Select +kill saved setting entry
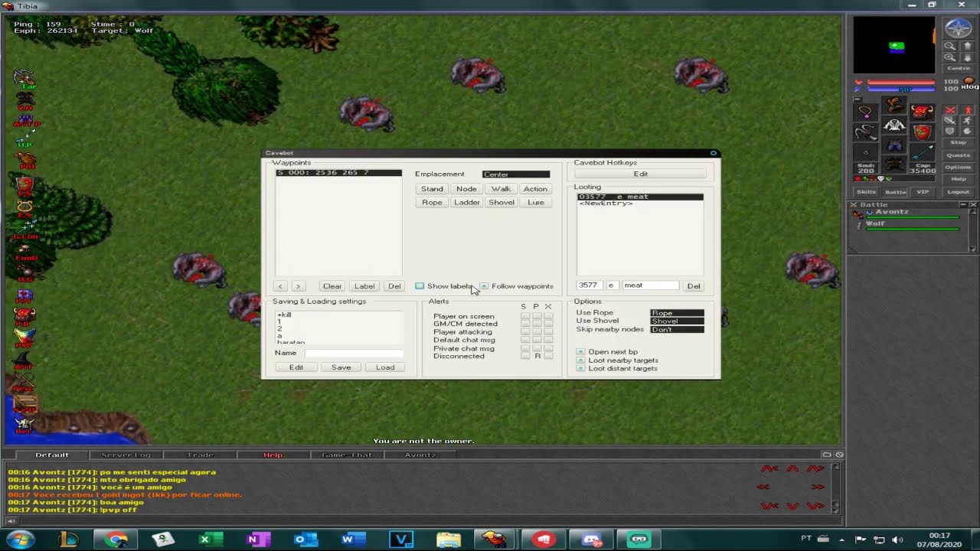Viewport: 980px width, 551px height. tap(338, 315)
